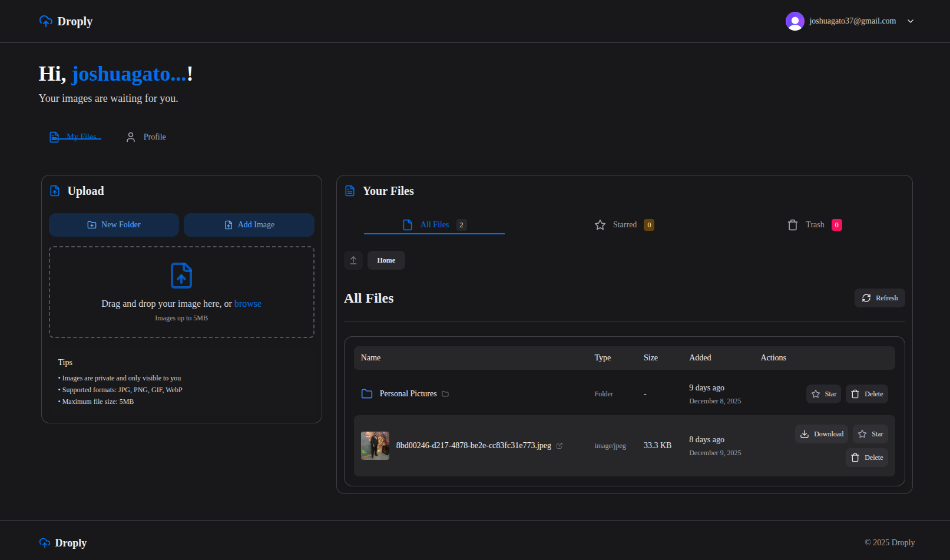The image size is (950, 560).
Task: Open the My Files tab
Action: [75, 137]
